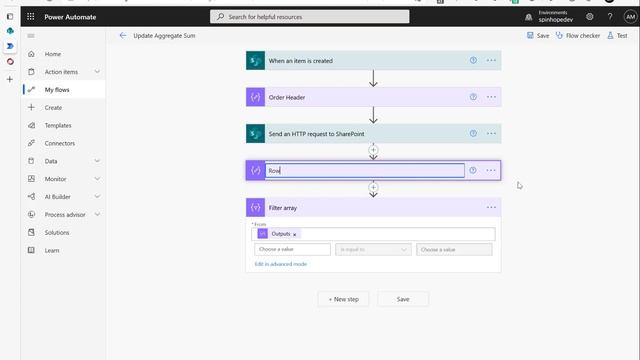Expand the Data menu chevron

coord(97,161)
